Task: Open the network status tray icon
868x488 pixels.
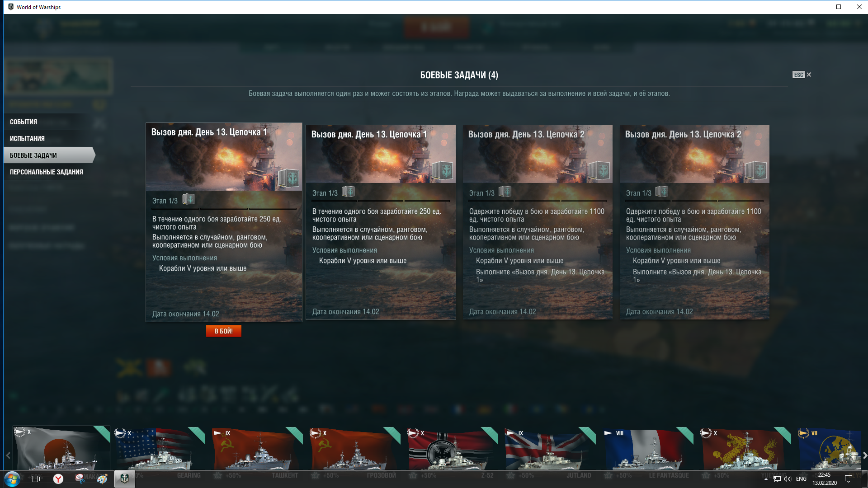Action: [x=777, y=479]
